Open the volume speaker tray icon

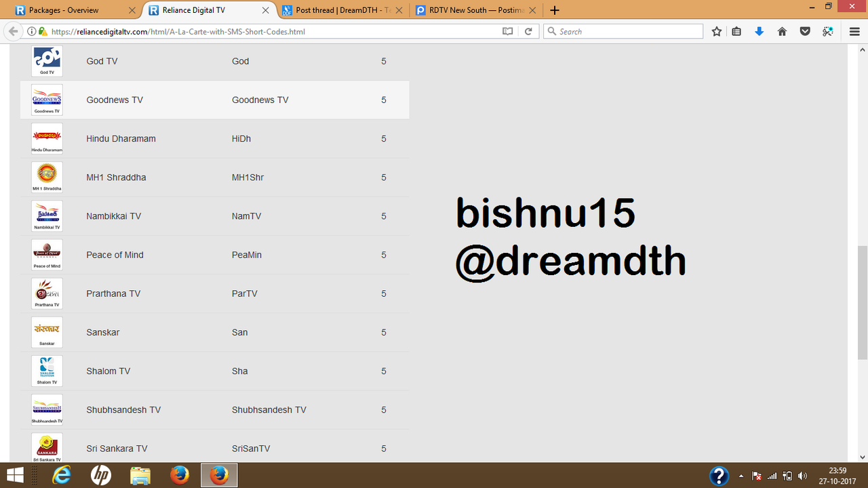[x=804, y=476]
